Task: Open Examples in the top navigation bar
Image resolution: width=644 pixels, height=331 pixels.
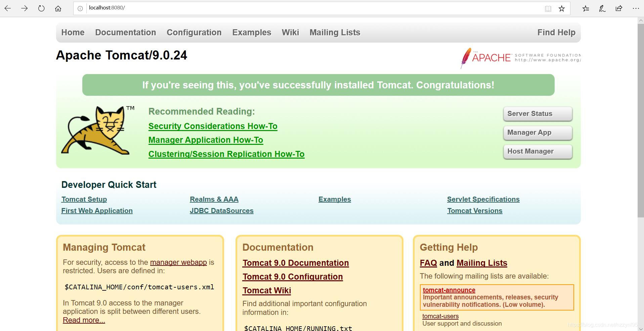Action: point(252,33)
